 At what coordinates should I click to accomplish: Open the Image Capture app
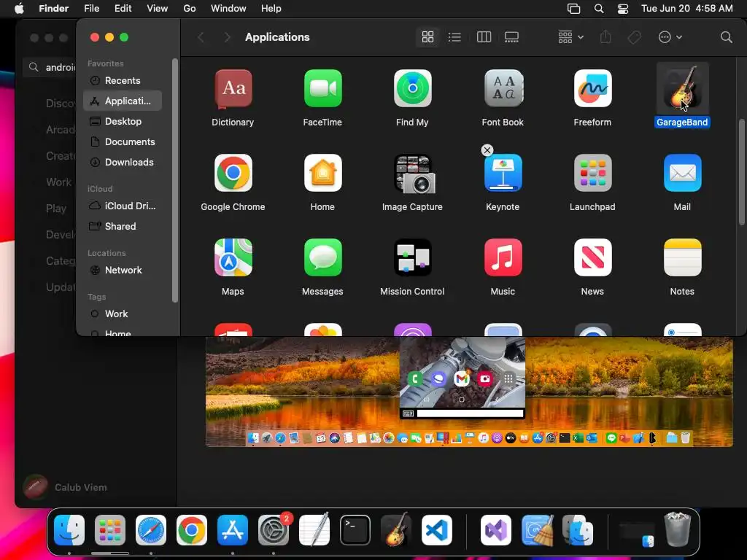[x=413, y=173]
